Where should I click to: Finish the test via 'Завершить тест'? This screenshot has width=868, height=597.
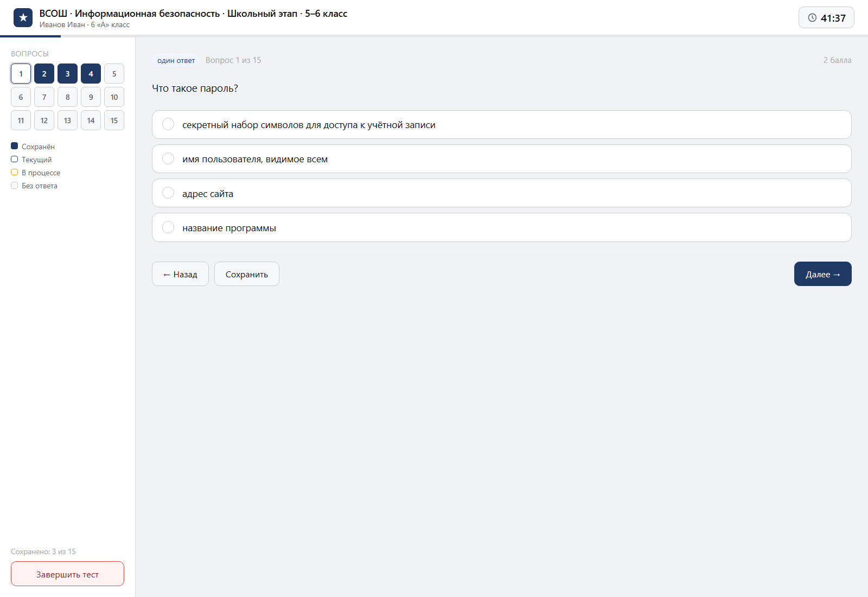tap(67, 574)
